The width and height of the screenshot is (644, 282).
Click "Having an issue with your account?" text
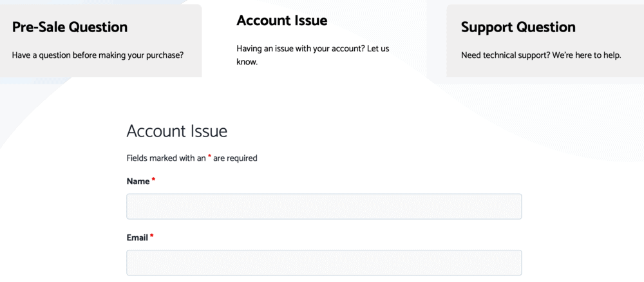300,49
